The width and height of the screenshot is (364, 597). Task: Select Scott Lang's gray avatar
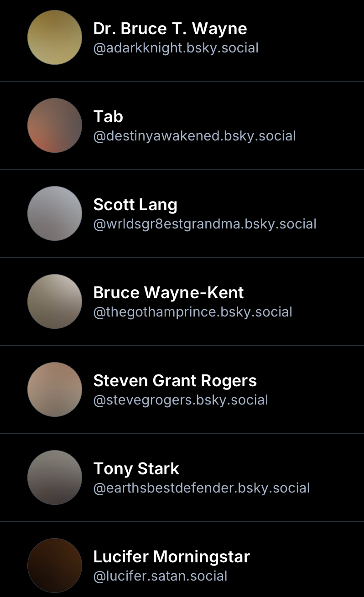[x=55, y=213]
